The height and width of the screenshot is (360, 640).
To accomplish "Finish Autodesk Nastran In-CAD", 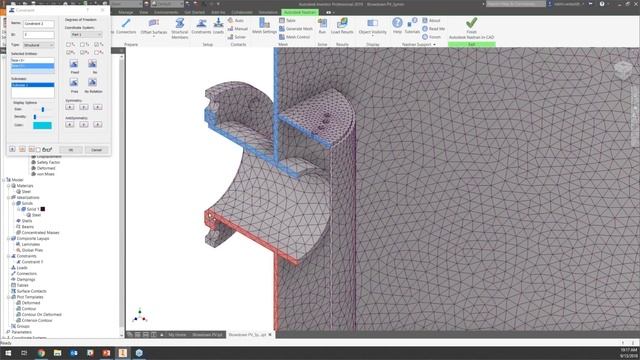I will 471,28.
